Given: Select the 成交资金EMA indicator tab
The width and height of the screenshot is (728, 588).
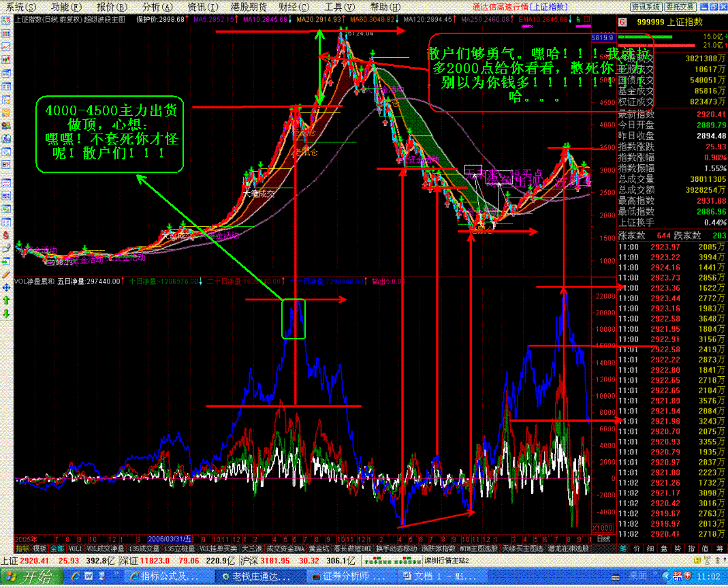Looking at the screenshot, I should (x=285, y=548).
